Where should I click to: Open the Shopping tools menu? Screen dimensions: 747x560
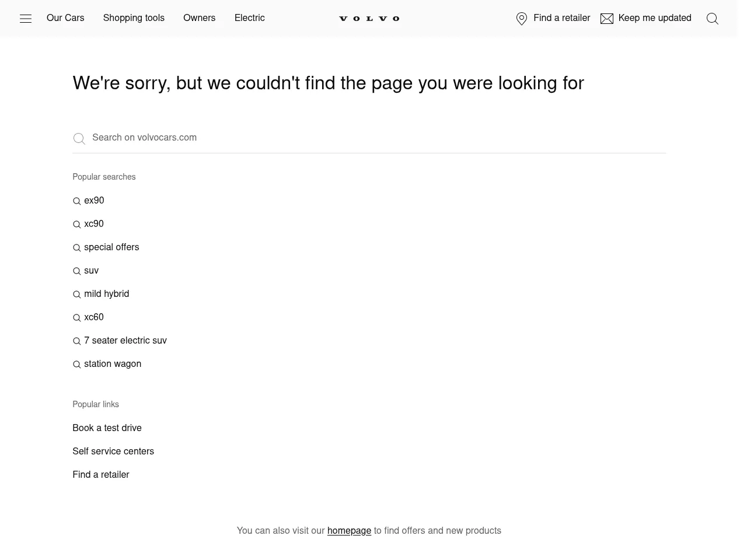point(134,18)
